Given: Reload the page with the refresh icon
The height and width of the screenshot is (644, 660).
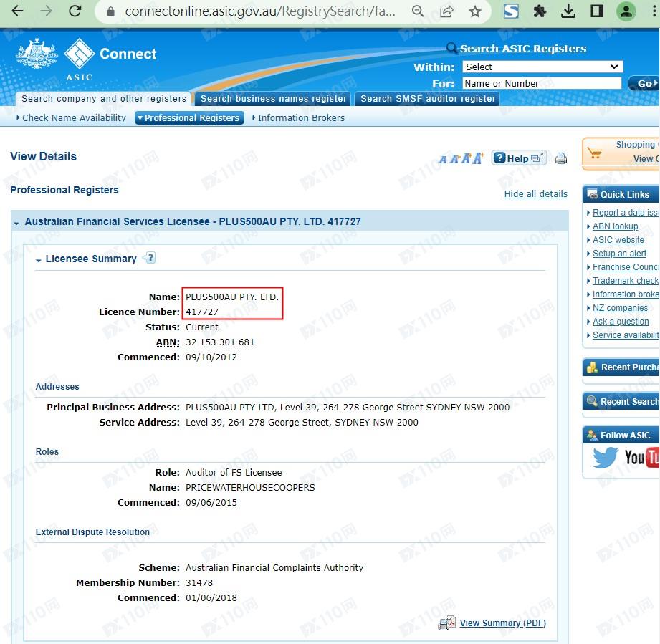Looking at the screenshot, I should coord(75,11).
